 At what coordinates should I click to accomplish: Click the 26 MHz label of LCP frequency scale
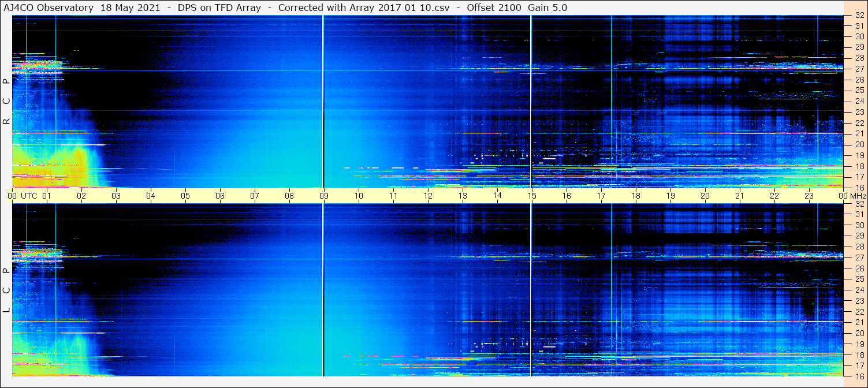(859, 268)
